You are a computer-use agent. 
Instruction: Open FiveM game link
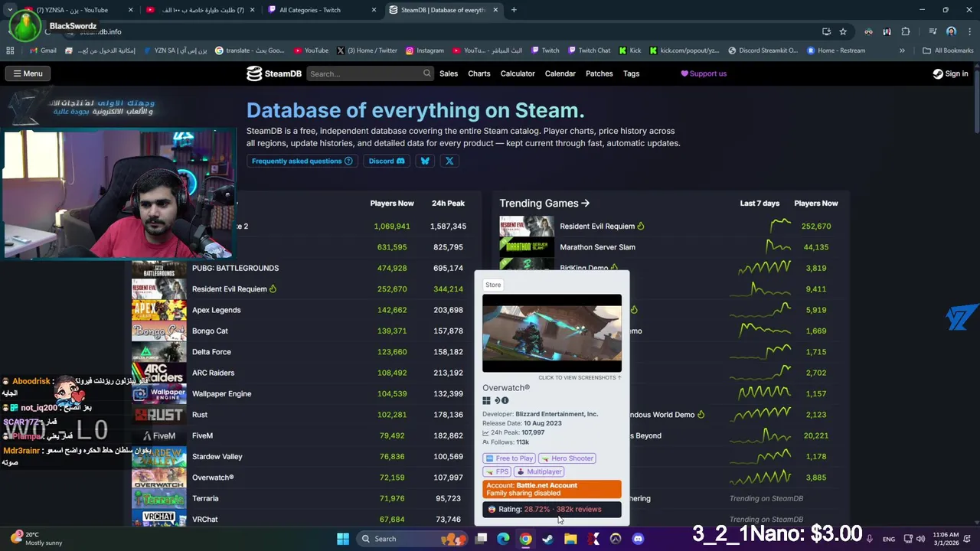203,435
